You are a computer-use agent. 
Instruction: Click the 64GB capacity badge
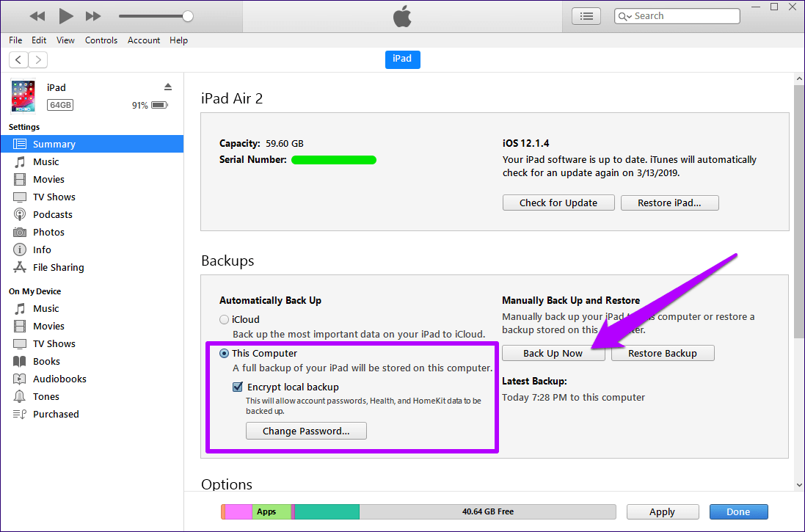[60, 105]
